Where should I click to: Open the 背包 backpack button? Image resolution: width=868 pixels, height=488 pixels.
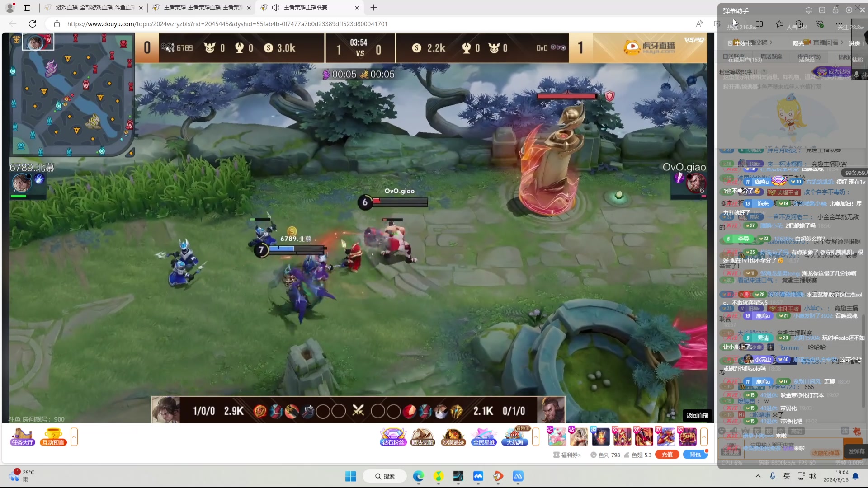pyautogui.click(x=695, y=455)
